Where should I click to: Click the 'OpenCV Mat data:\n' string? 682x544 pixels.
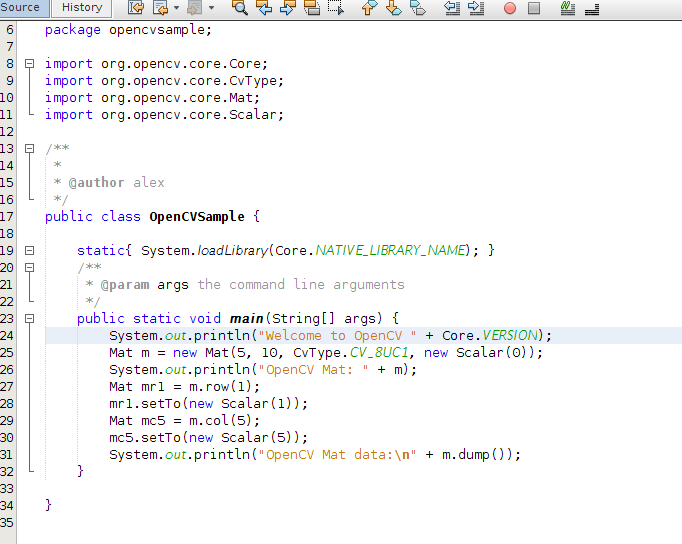pos(338,454)
